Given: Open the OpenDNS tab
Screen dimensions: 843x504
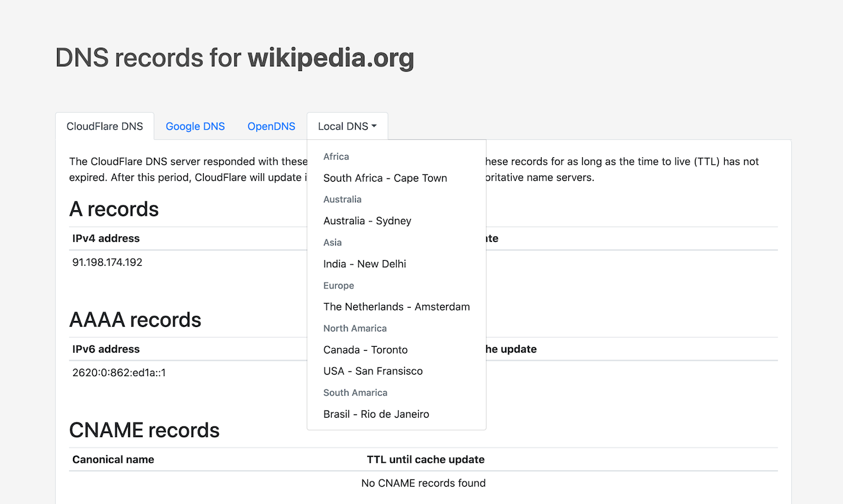Looking at the screenshot, I should pyautogui.click(x=271, y=126).
